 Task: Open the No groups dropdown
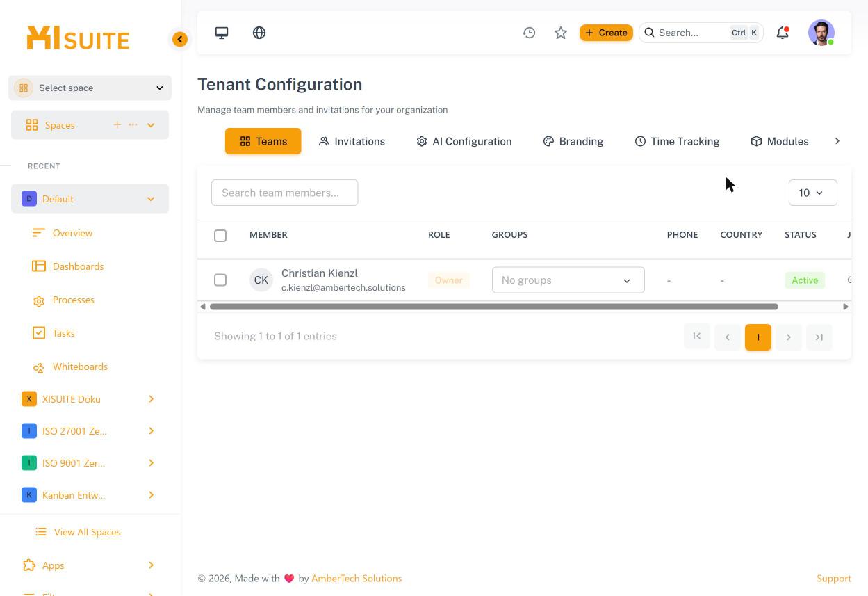pos(568,280)
